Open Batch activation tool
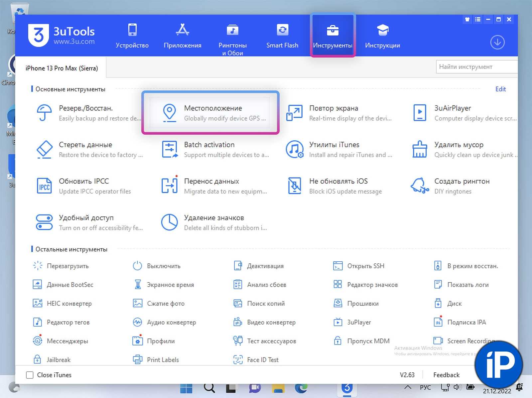 (215, 149)
